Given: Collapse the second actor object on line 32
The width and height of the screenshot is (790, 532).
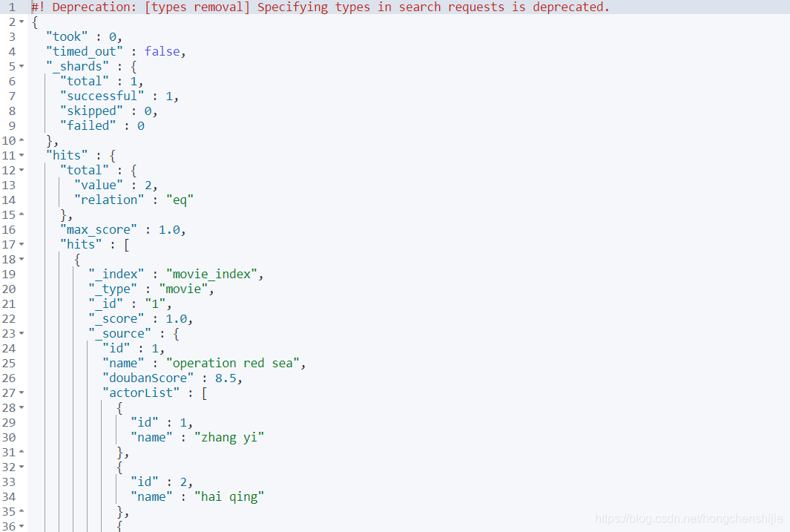Looking at the screenshot, I should click(22, 467).
